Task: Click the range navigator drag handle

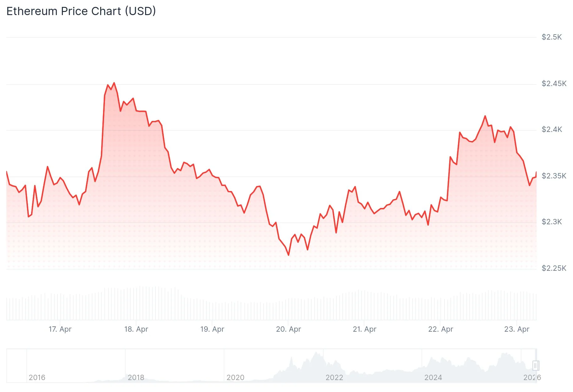Action: pyautogui.click(x=536, y=365)
